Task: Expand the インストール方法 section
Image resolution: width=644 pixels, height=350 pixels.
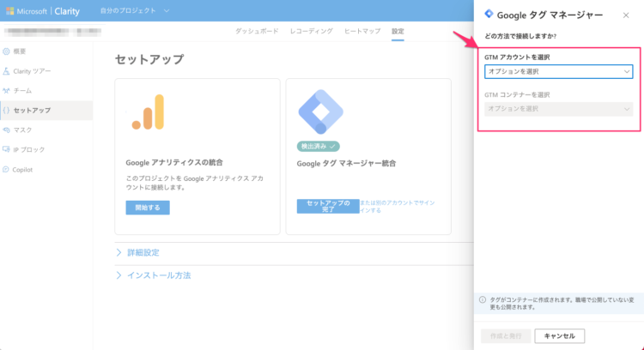Action: pyautogui.click(x=154, y=275)
